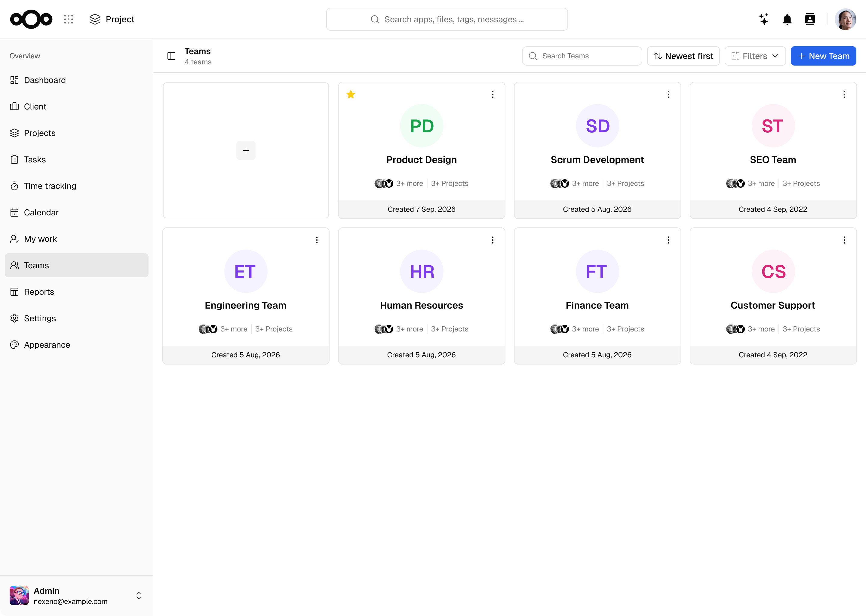Image resolution: width=866 pixels, height=616 pixels.
Task: Click nexeno@example.com email text
Action: click(x=71, y=602)
